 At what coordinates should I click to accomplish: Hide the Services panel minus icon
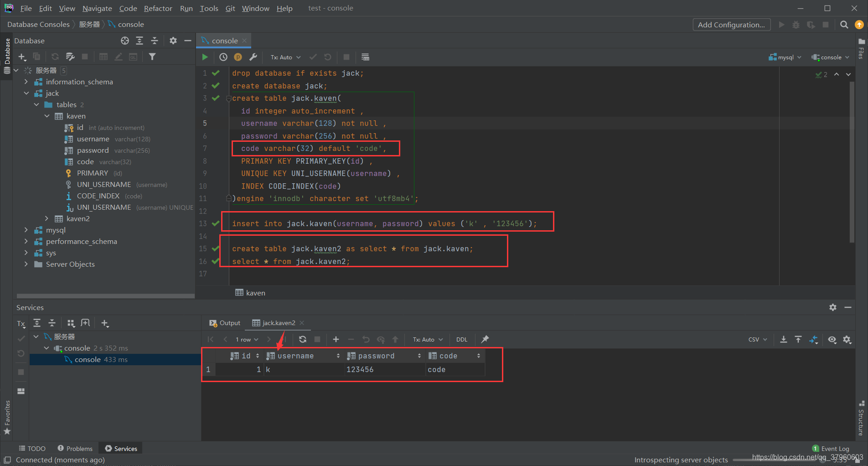coord(848,307)
